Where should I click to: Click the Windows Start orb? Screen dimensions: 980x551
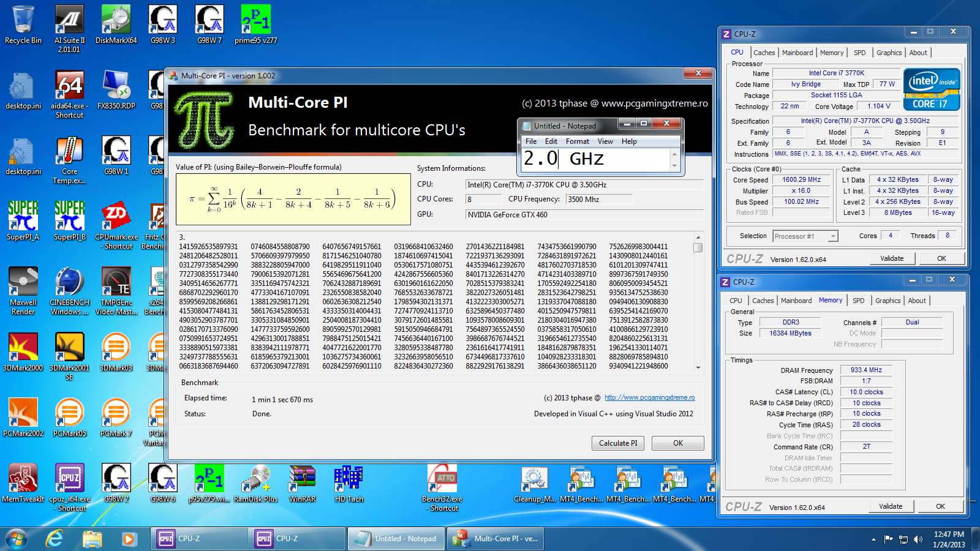pos(17,539)
